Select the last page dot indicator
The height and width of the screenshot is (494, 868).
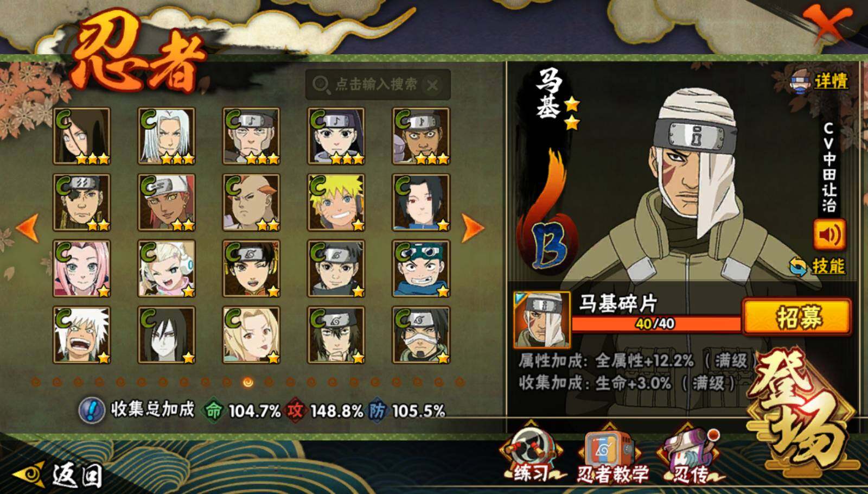tap(459, 382)
